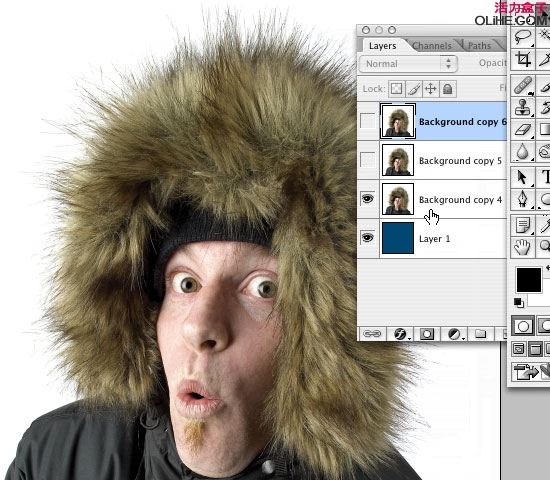The image size is (550, 480).
Task: Select the Clone Stamp tool
Action: (x=523, y=107)
